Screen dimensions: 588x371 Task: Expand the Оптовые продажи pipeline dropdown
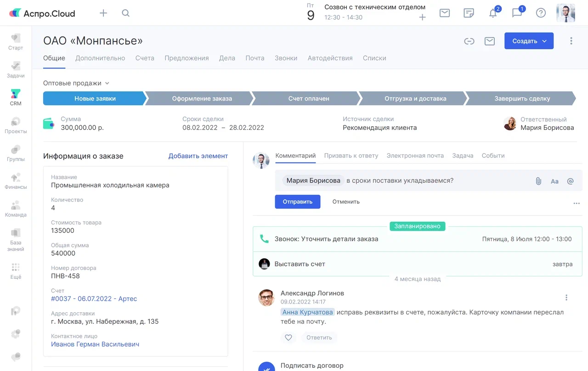pos(76,83)
